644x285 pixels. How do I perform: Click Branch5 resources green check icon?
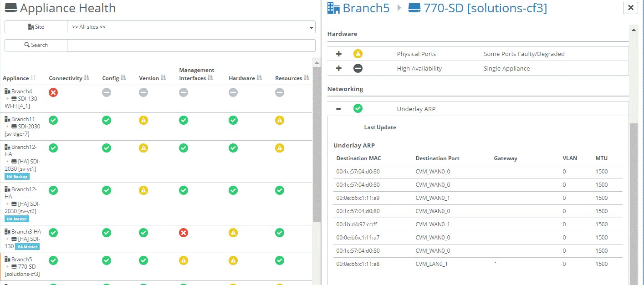pyautogui.click(x=280, y=260)
